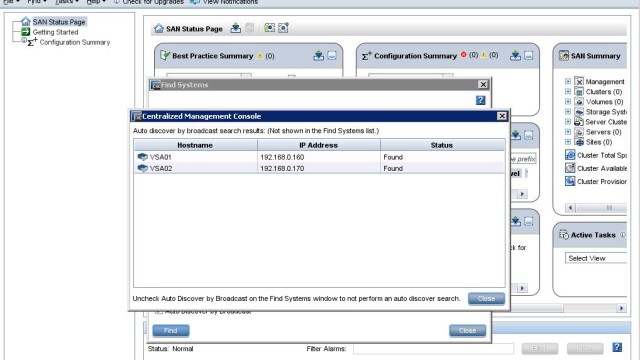
Task: Click Find button in Find Systems dialog
Action: click(x=171, y=330)
